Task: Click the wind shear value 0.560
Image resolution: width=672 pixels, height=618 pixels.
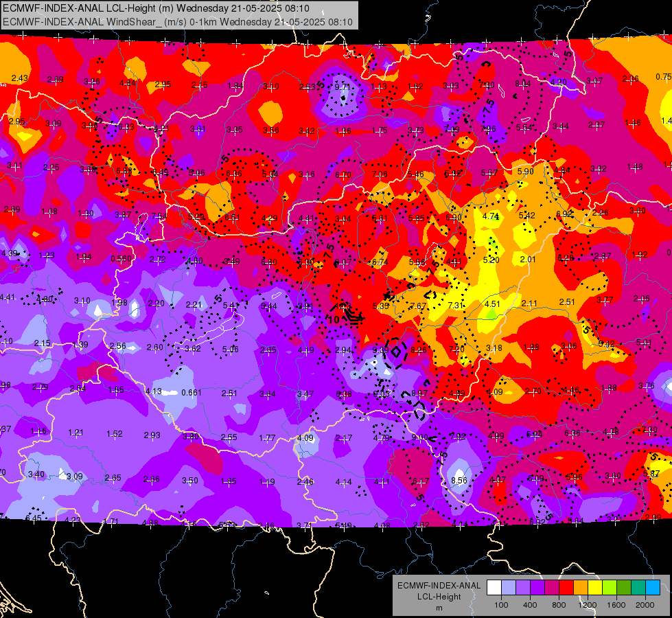Action: point(121,259)
